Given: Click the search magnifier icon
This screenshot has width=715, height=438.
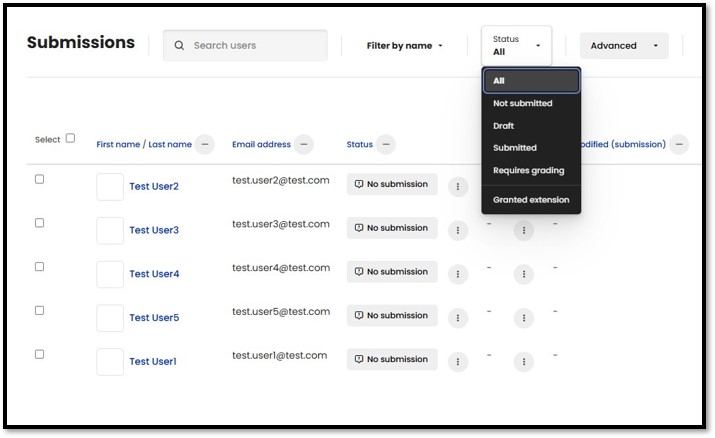Looking at the screenshot, I should point(179,46).
